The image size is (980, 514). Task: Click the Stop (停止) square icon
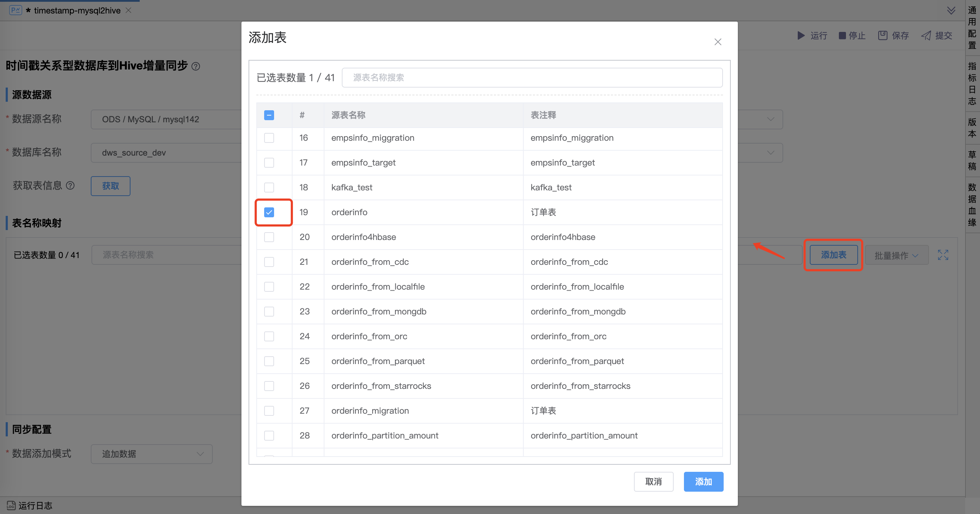click(x=842, y=35)
